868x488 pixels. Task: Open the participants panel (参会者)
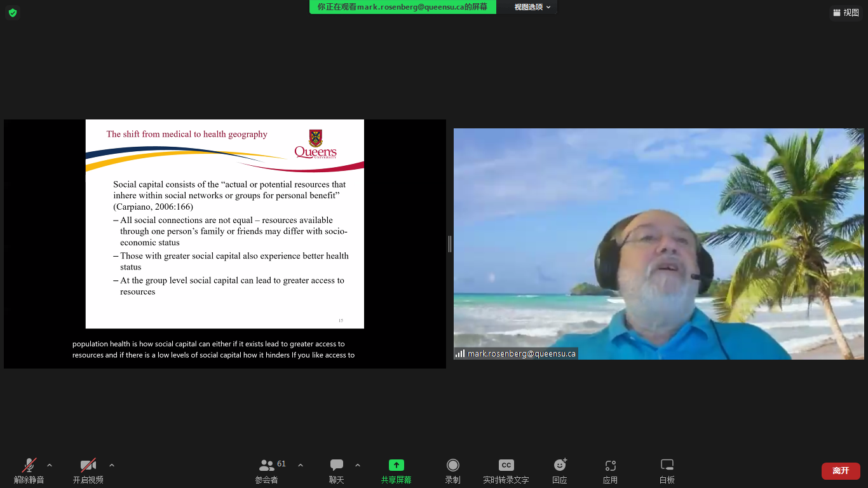click(x=268, y=470)
